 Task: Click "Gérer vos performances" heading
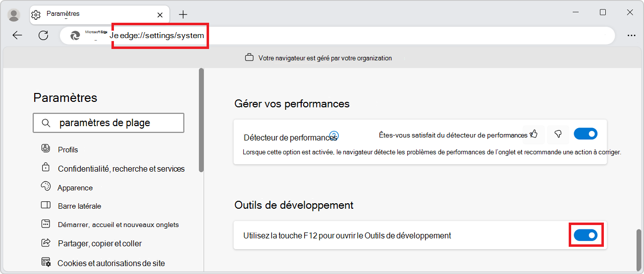click(292, 104)
